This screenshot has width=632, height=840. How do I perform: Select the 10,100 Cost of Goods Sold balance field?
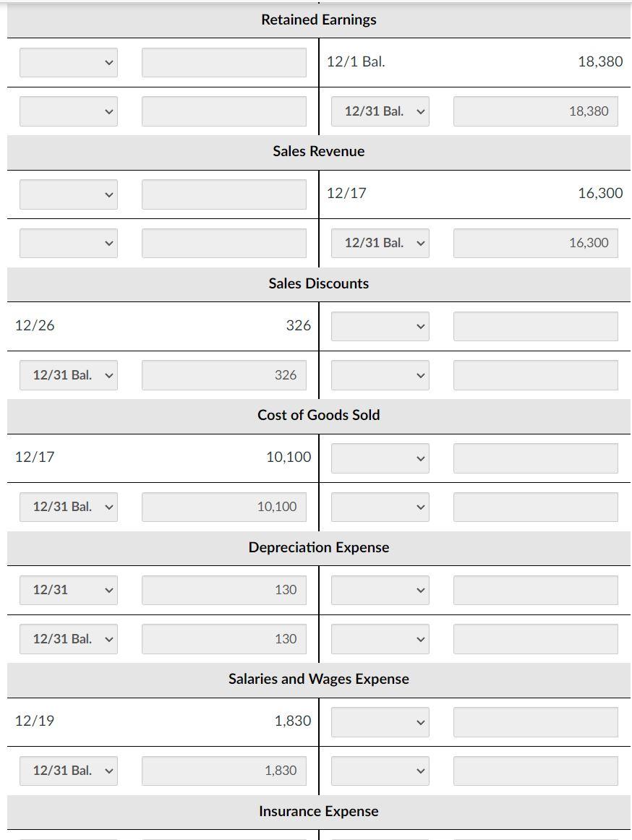point(224,506)
